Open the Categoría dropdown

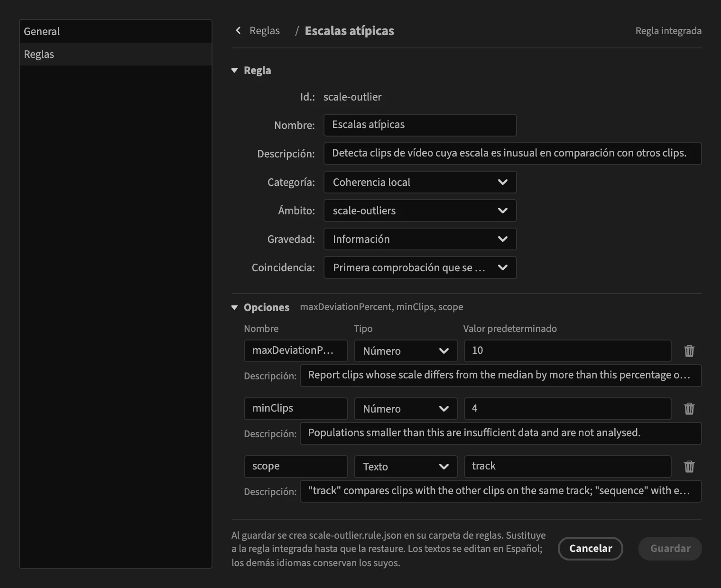click(x=420, y=182)
